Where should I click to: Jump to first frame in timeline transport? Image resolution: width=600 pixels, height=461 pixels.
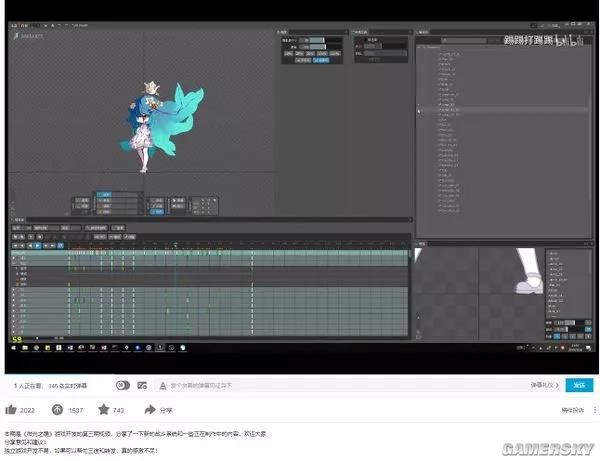click(x=15, y=245)
